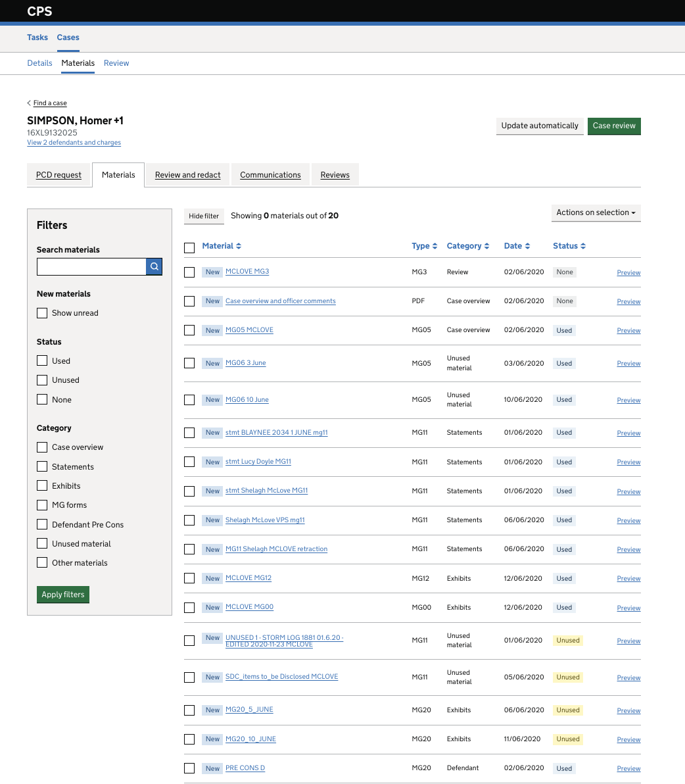Navigate to the Cases section
This screenshot has height=784, width=685.
68,37
